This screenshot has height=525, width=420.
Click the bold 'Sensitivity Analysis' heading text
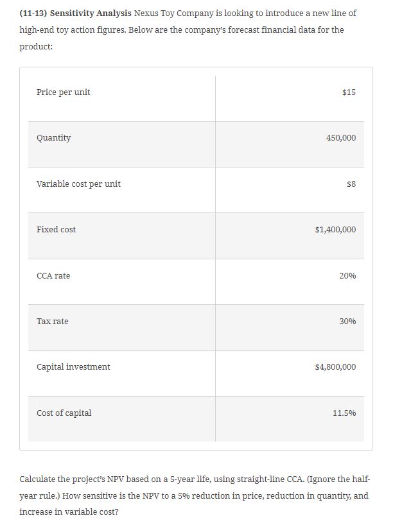tap(91, 13)
